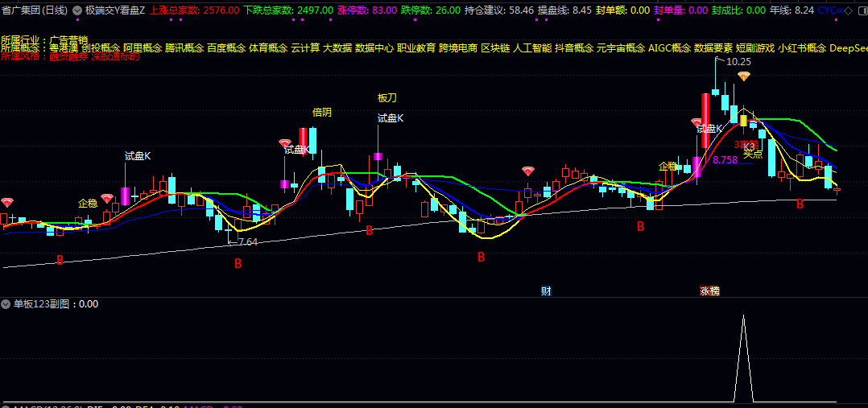Collapse the 单板123副图 sub-chart chevron
The height and width of the screenshot is (408, 868).
click(x=6, y=304)
